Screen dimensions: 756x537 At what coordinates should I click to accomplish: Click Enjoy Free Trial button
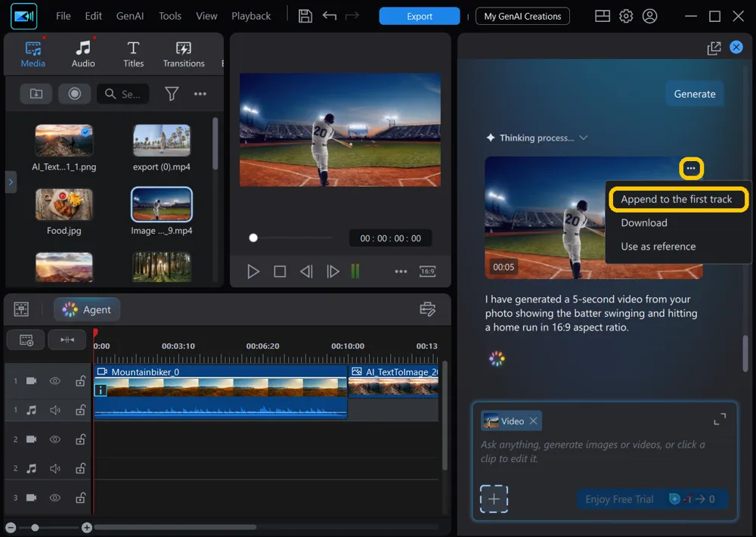point(652,499)
